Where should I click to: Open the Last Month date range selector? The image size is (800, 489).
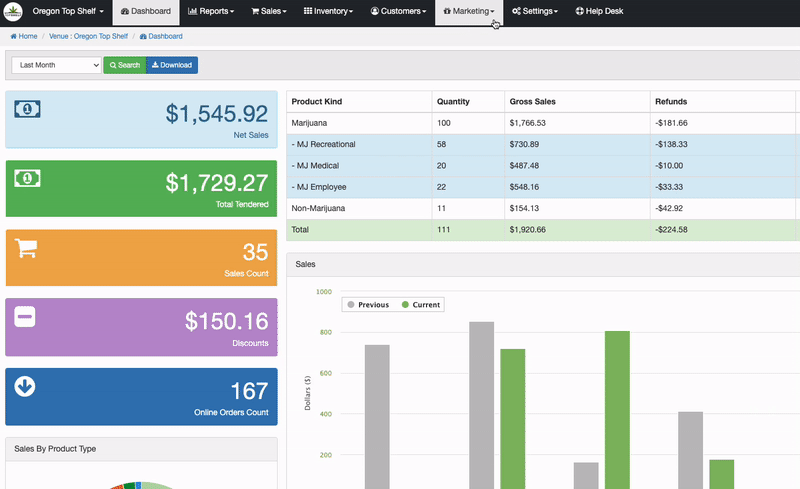(56, 65)
